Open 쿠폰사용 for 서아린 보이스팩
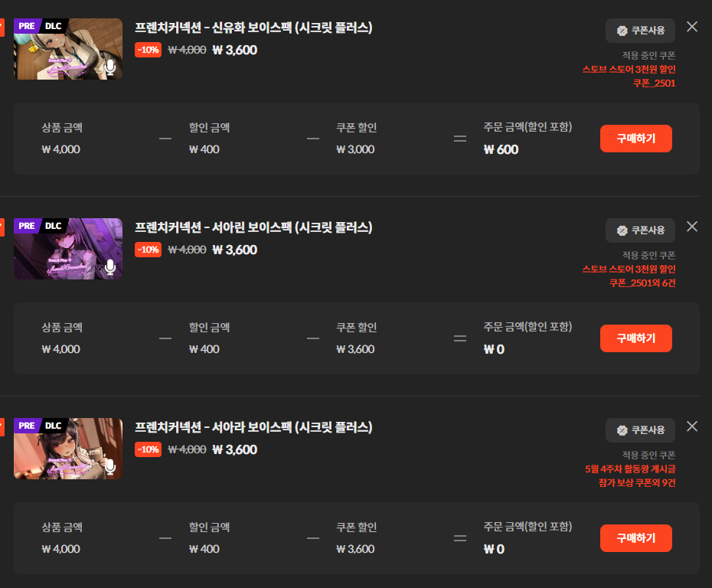712x588 pixels. click(640, 230)
